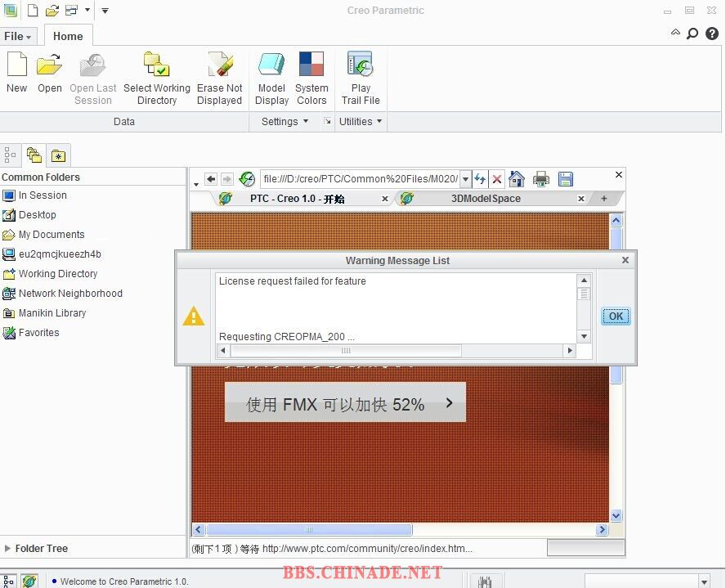
Task: Switch to 3DModelSpace browser tab
Action: click(x=486, y=199)
